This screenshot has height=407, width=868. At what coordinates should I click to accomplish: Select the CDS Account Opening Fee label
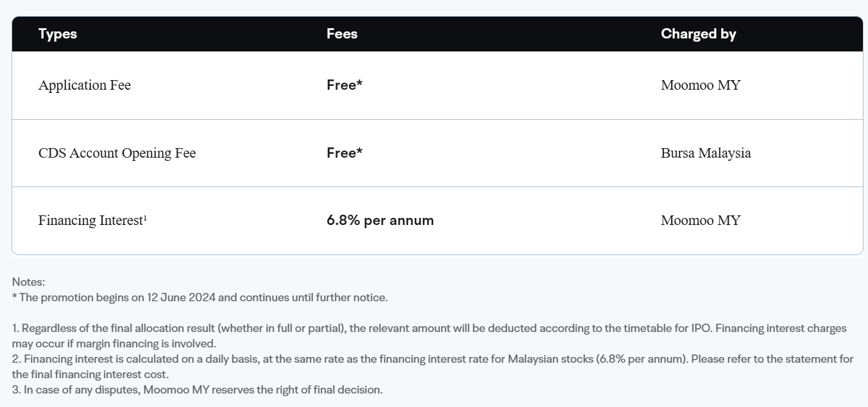117,153
